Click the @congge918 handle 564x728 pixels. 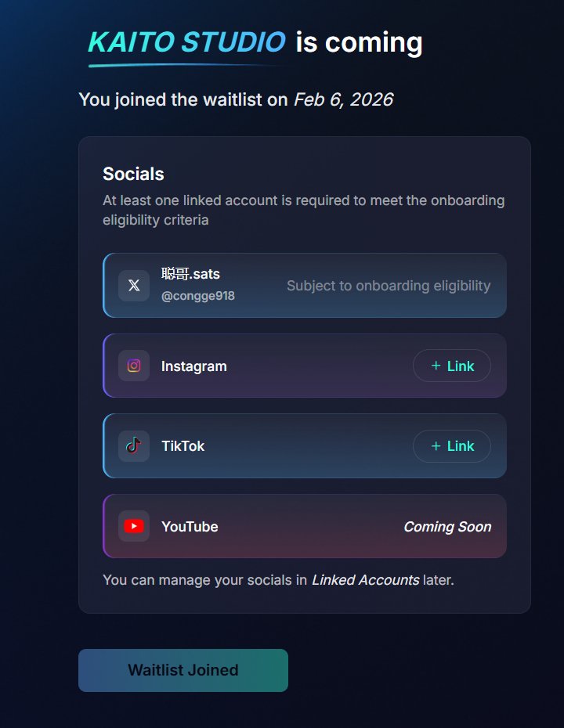[x=197, y=296]
